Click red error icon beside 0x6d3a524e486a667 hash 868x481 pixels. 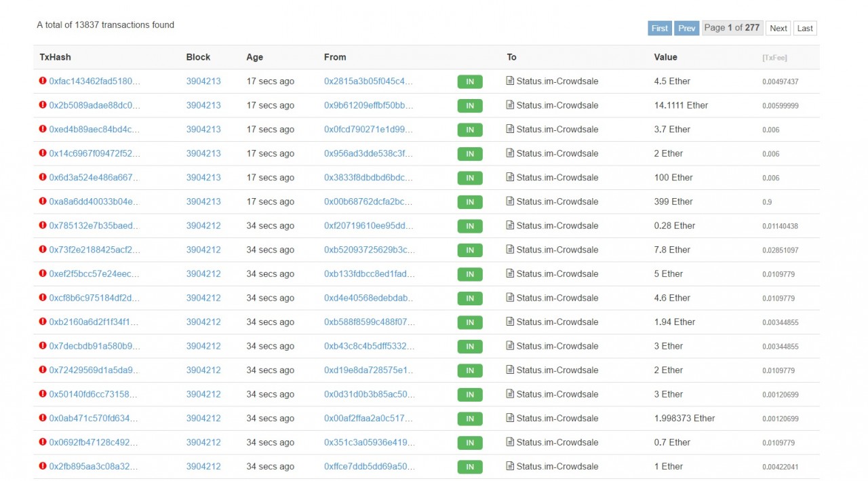tap(43, 178)
